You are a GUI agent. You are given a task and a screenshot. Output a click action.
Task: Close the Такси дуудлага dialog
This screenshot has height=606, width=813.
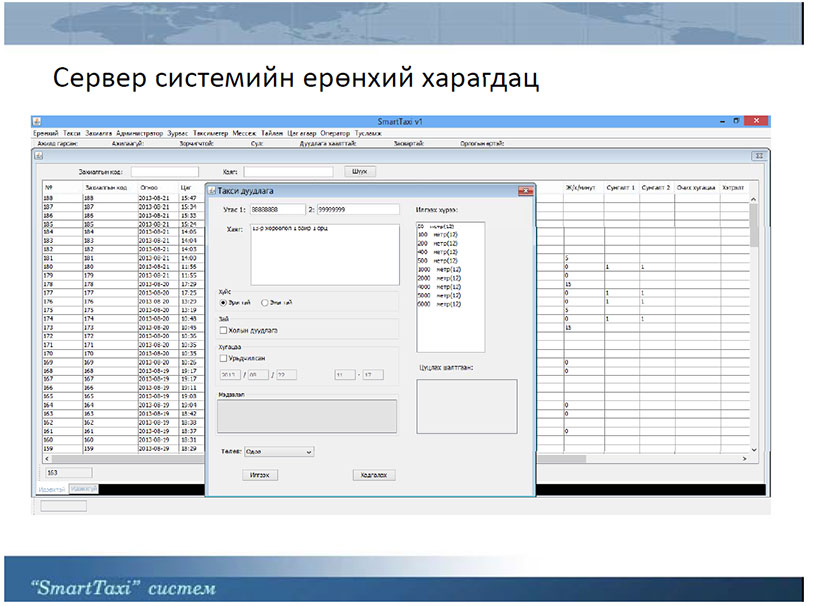(525, 190)
